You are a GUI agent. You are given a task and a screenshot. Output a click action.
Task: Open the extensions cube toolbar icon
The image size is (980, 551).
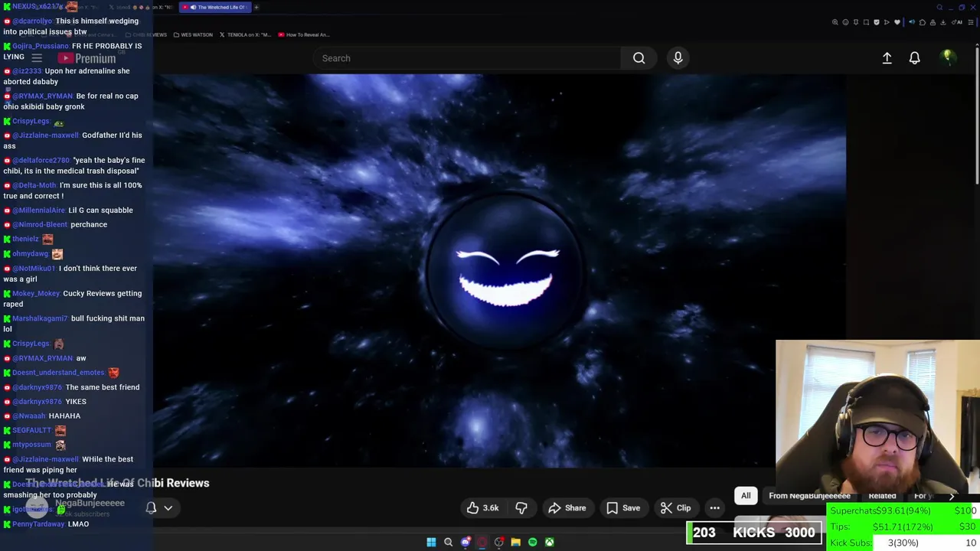click(x=923, y=22)
